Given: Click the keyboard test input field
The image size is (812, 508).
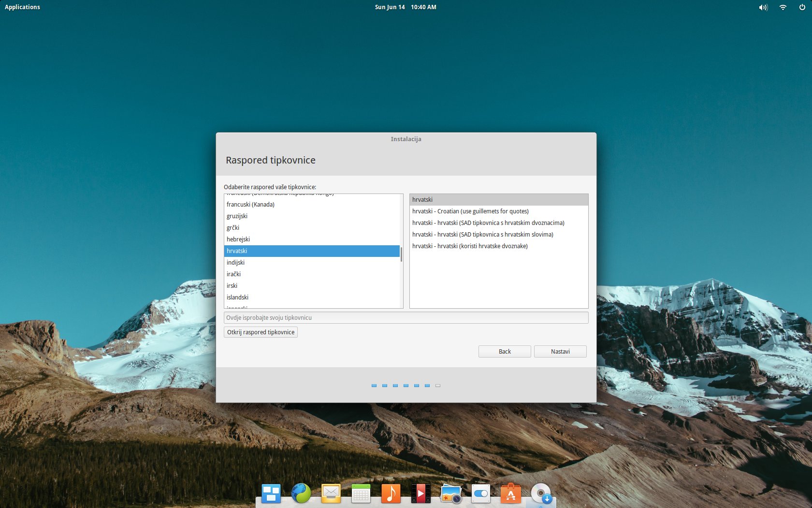Looking at the screenshot, I should pyautogui.click(x=406, y=318).
